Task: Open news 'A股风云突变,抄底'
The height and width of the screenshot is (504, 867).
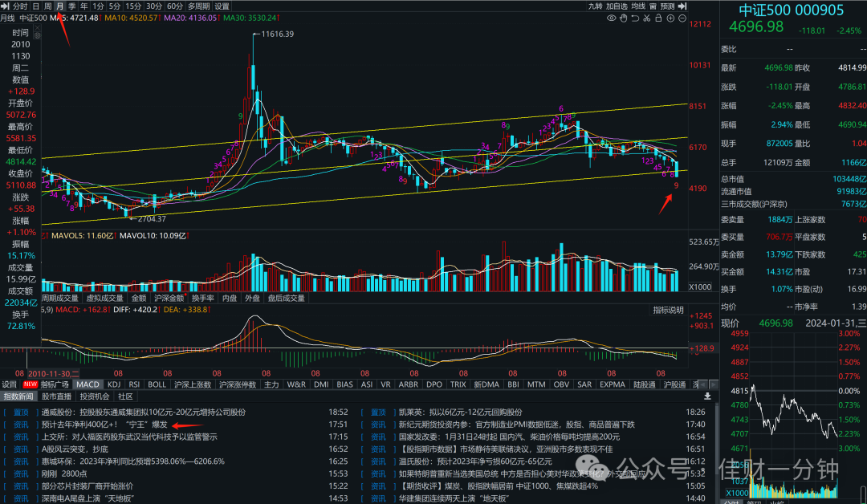Action: (x=75, y=449)
